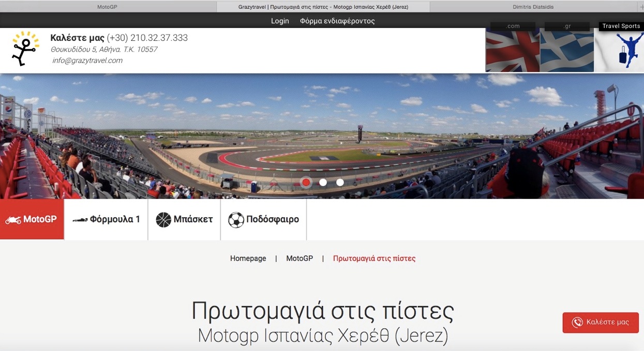Click the Travel Sports label

621,26
